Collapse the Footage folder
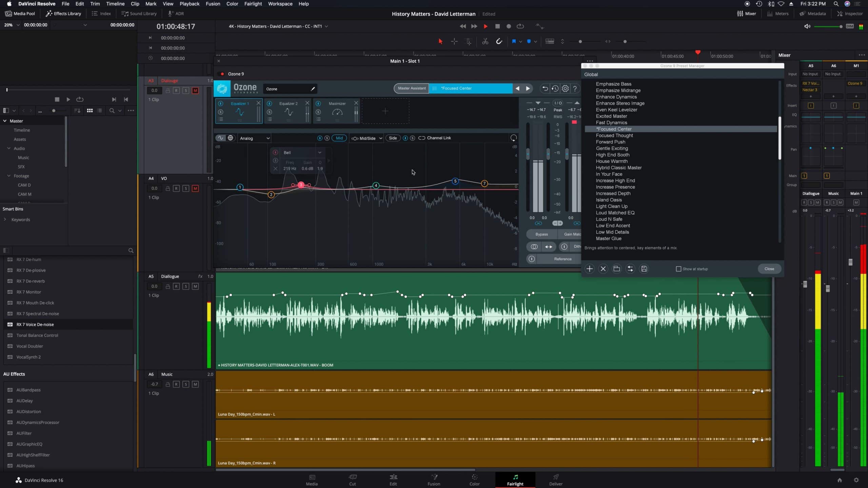The height and width of the screenshot is (488, 868). (9, 176)
